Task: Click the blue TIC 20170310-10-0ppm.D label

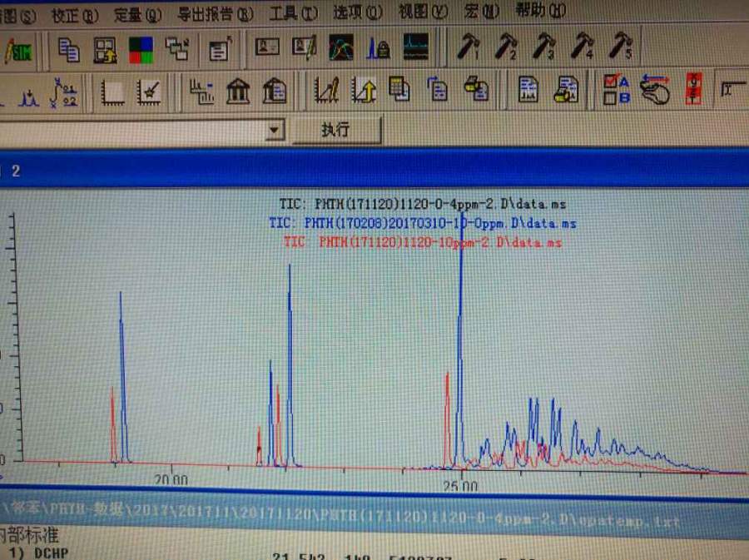Action: click(x=422, y=224)
